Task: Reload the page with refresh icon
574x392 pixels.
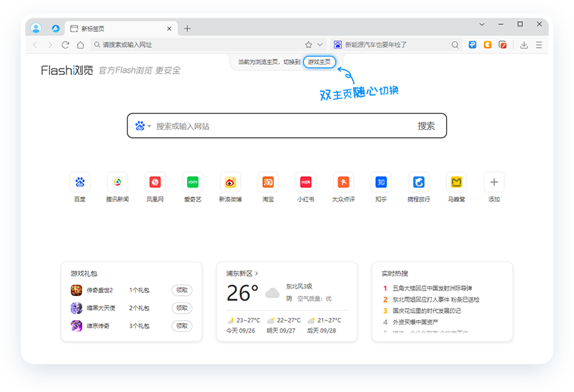Action: coord(65,45)
